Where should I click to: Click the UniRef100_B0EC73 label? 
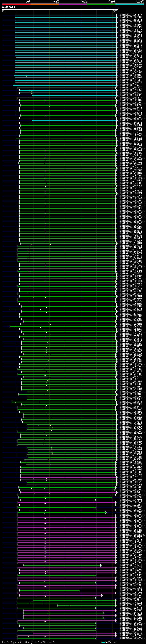pyautogui.click(x=131, y=633)
